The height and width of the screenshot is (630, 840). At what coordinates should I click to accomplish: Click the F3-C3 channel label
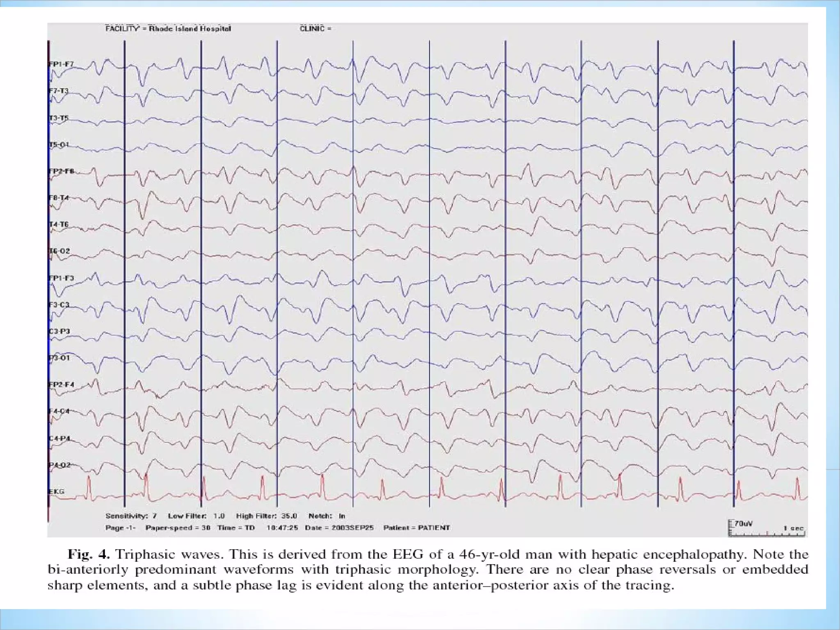(x=59, y=305)
